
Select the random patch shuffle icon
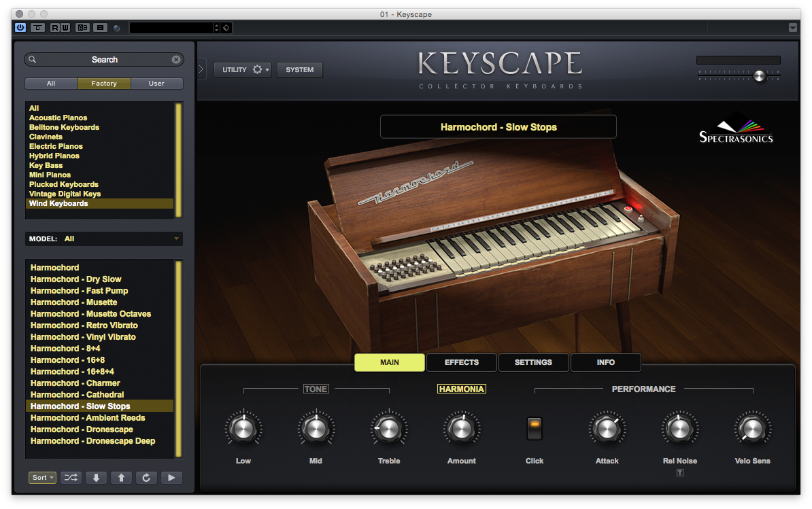tap(71, 478)
